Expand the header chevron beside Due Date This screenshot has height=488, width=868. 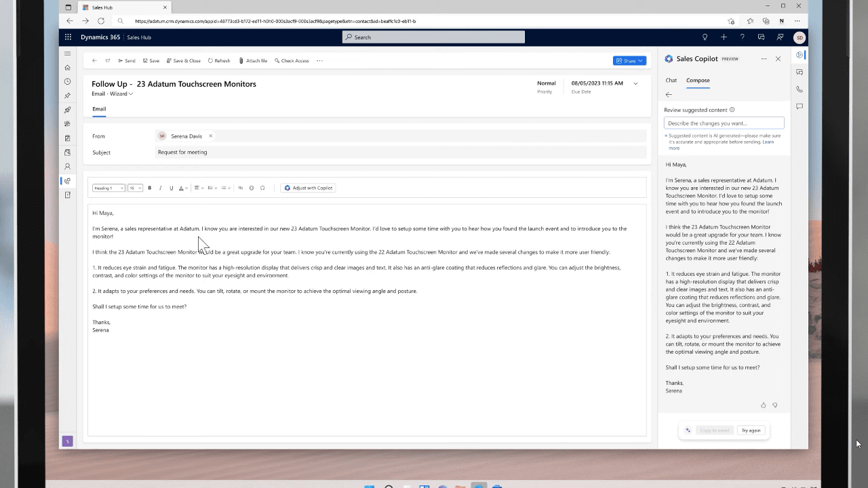coord(635,83)
